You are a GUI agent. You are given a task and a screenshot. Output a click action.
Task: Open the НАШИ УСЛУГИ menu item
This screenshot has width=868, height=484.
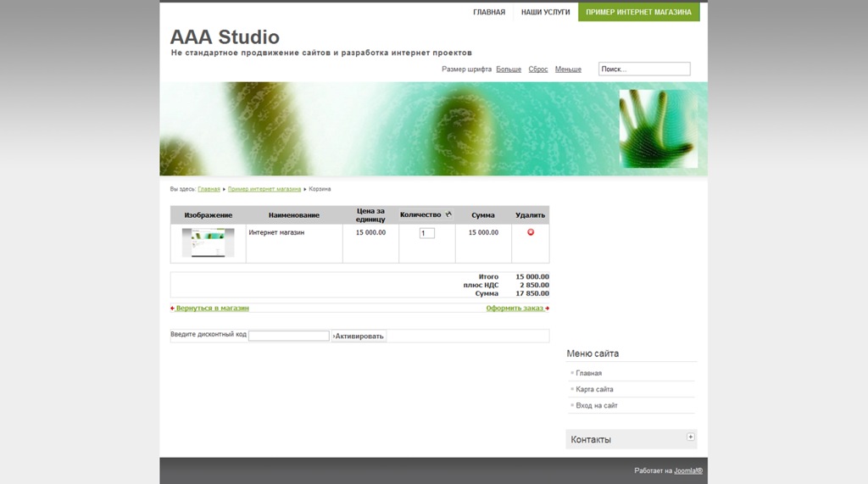click(x=545, y=13)
